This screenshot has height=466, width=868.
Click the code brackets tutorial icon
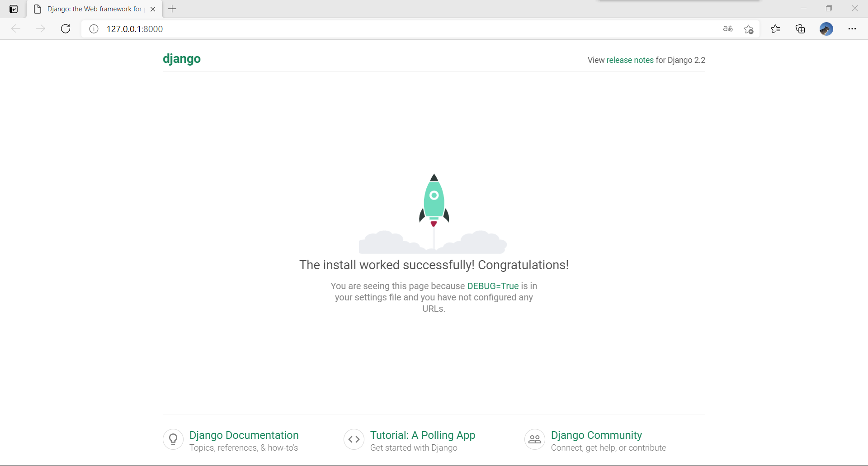(354, 439)
